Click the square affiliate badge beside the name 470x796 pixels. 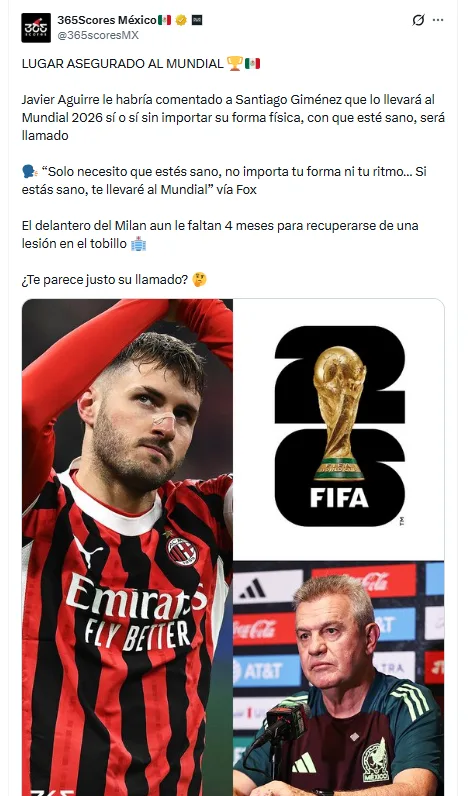(x=196, y=20)
